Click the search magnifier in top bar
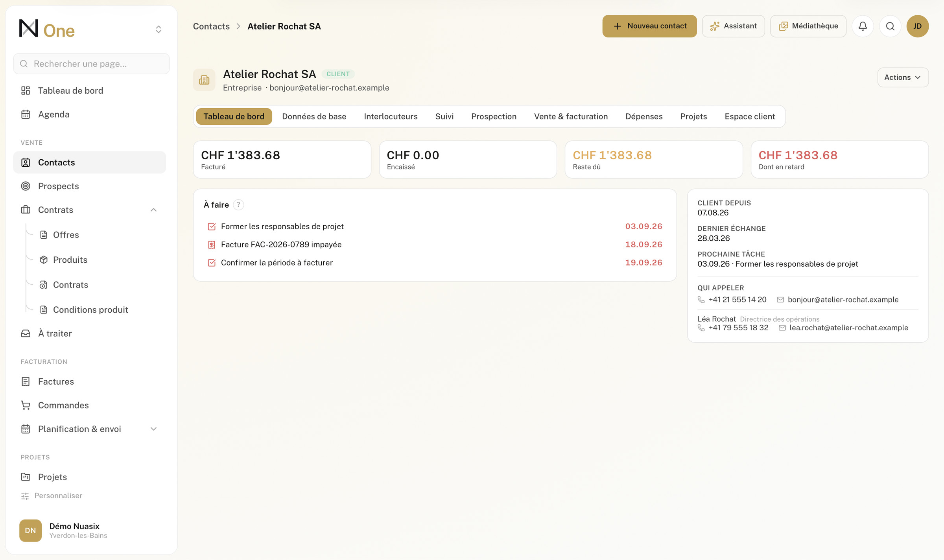 [x=890, y=26]
